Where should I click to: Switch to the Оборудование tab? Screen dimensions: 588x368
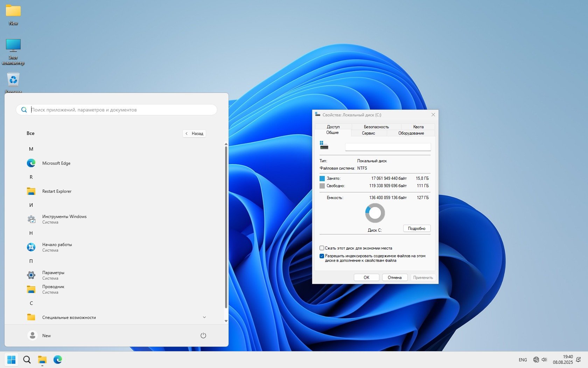[x=411, y=133]
